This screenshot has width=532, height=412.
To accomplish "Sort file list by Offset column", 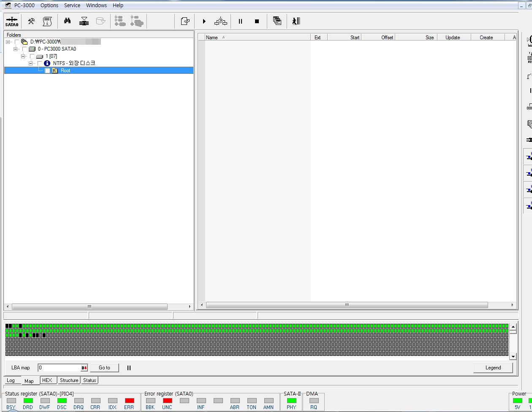I will pyautogui.click(x=378, y=38).
